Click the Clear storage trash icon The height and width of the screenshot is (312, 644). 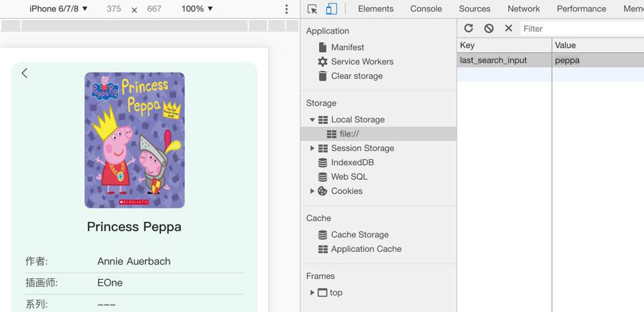[x=323, y=76]
